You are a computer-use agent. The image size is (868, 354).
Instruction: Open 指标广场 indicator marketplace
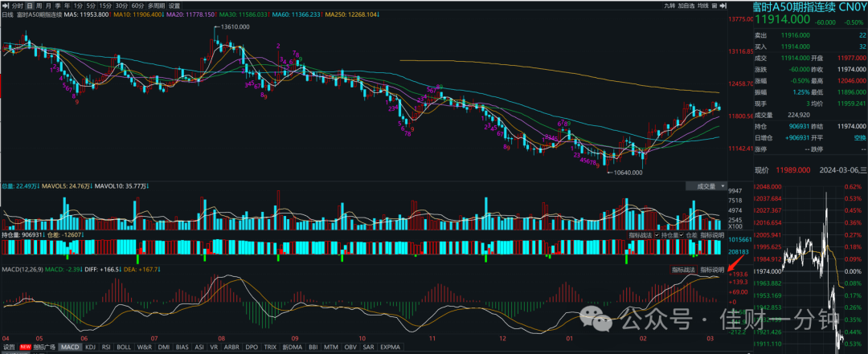(44, 347)
